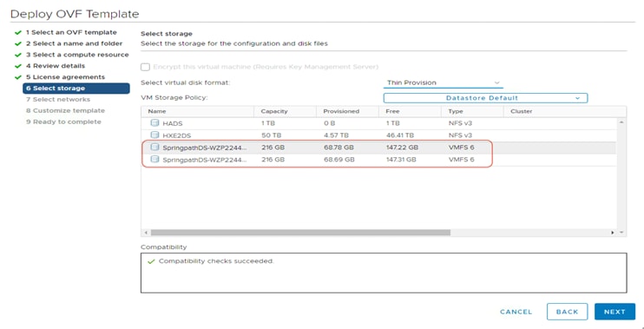Click the HXE2DS datastore icon
Viewport: 644px width, 329px height.
tap(154, 135)
